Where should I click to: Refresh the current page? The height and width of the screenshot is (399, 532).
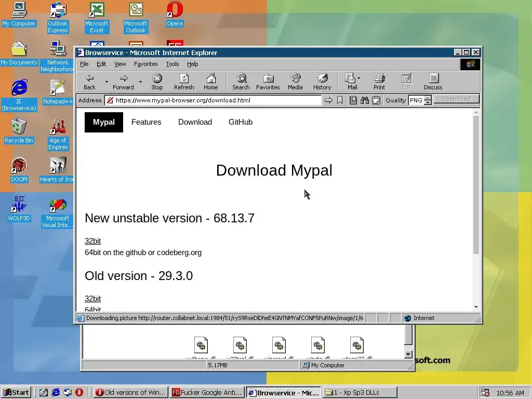pyautogui.click(x=184, y=82)
